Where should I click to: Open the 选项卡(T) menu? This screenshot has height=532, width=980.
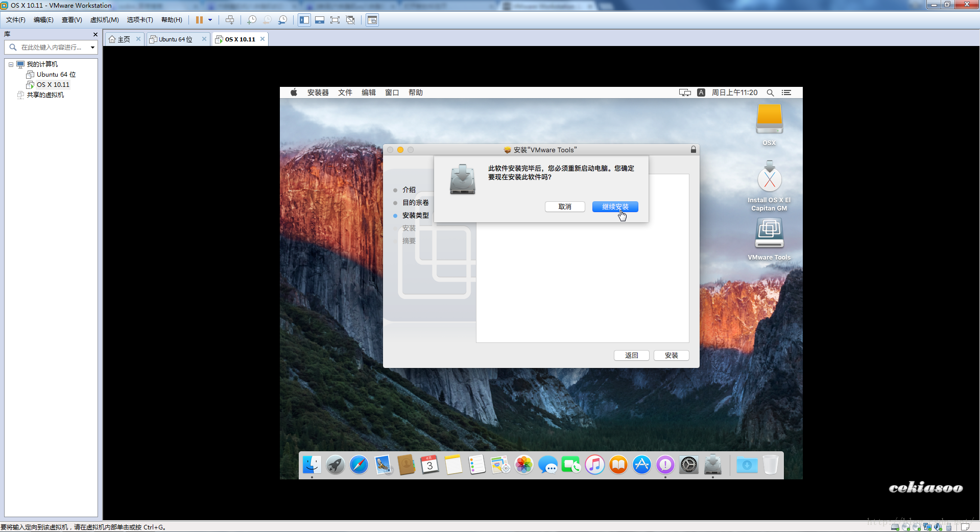coord(140,20)
